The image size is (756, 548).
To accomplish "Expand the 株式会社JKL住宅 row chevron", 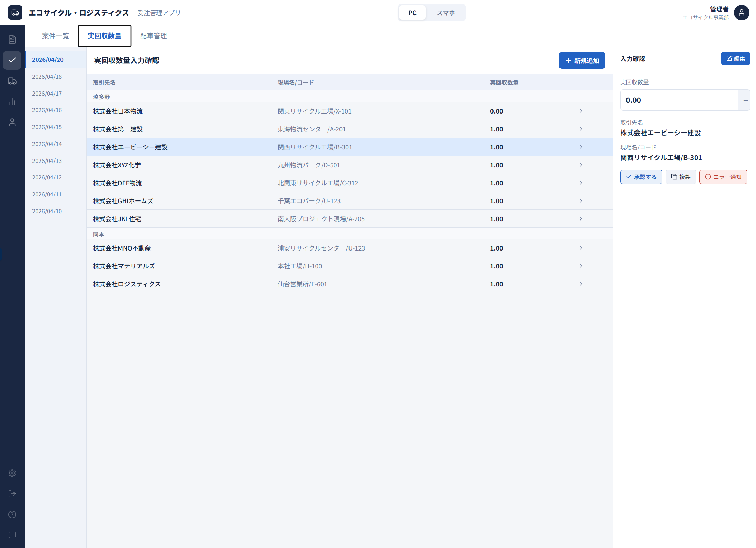I will (581, 219).
